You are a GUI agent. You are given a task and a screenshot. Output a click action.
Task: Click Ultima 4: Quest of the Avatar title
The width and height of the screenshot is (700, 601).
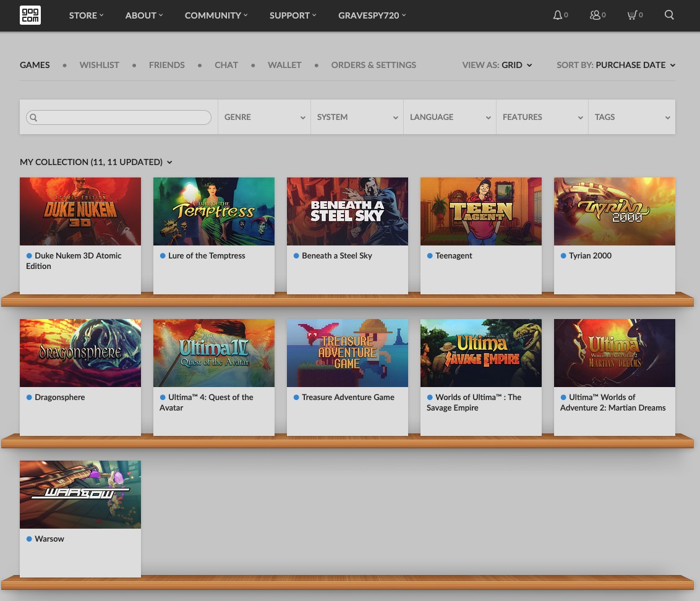207,403
